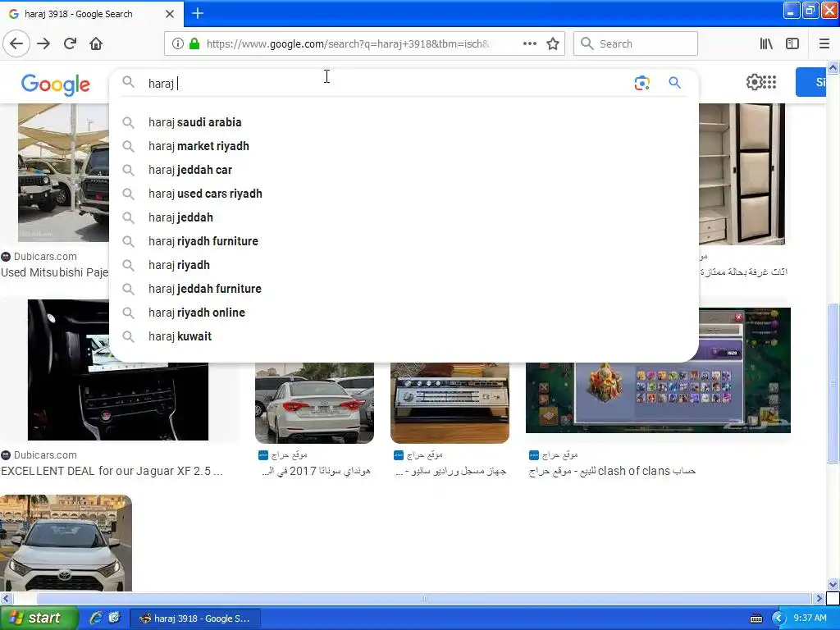Open a new browser tab
The height and width of the screenshot is (630, 840).
pos(198,13)
